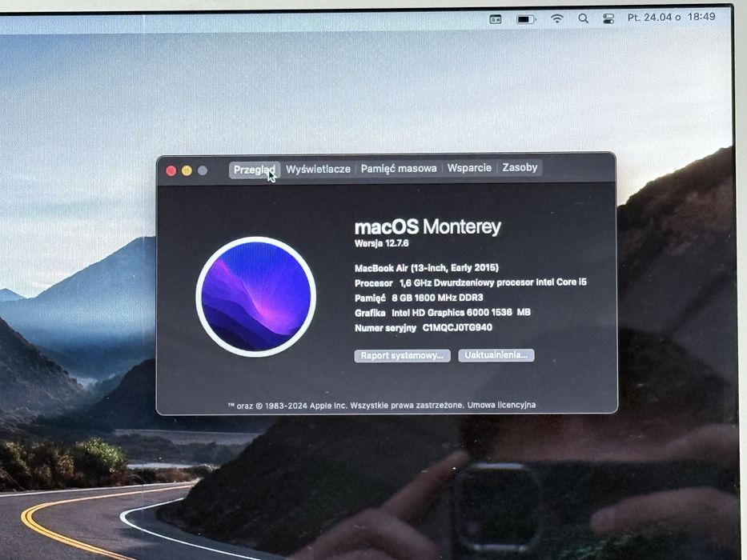The image size is (747, 560).
Task: Click Intel HD Graphics 6000 1536 MB value
Action: click(x=460, y=312)
